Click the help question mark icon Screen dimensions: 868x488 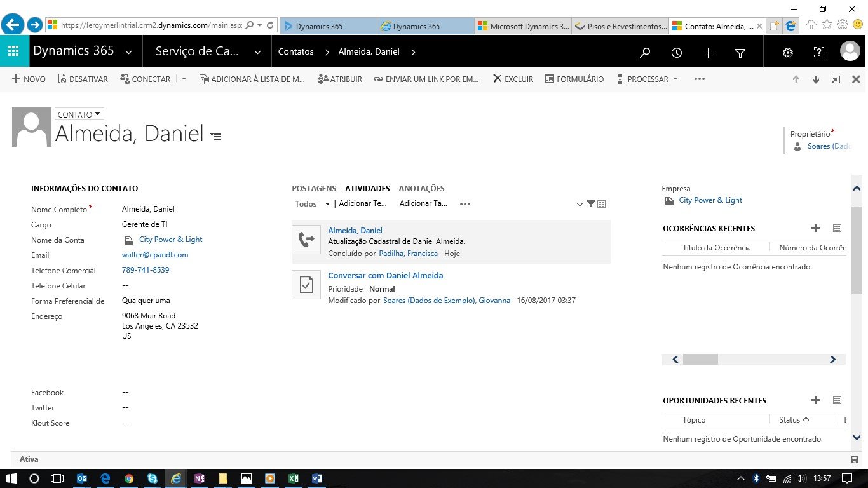click(819, 53)
